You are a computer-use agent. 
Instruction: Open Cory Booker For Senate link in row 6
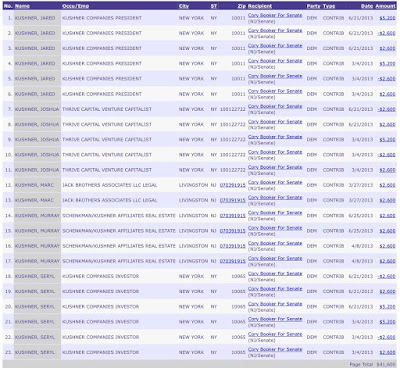[x=275, y=91]
